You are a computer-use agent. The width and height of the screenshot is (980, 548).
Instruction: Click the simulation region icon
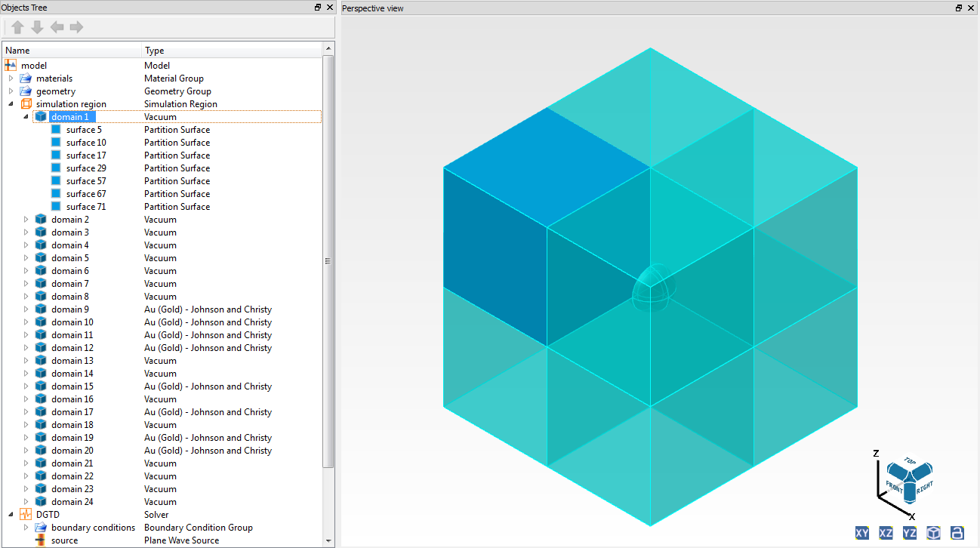click(26, 103)
